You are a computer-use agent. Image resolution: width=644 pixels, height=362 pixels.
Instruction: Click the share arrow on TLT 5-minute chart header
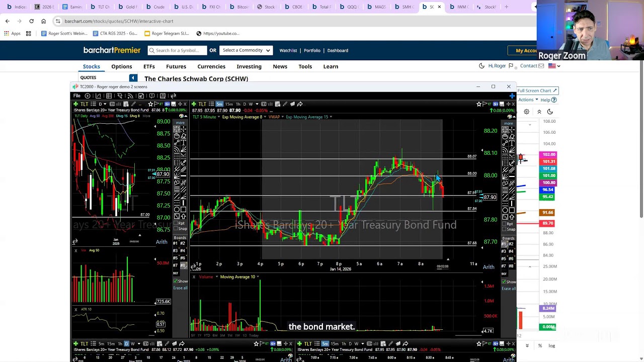tap(300, 104)
